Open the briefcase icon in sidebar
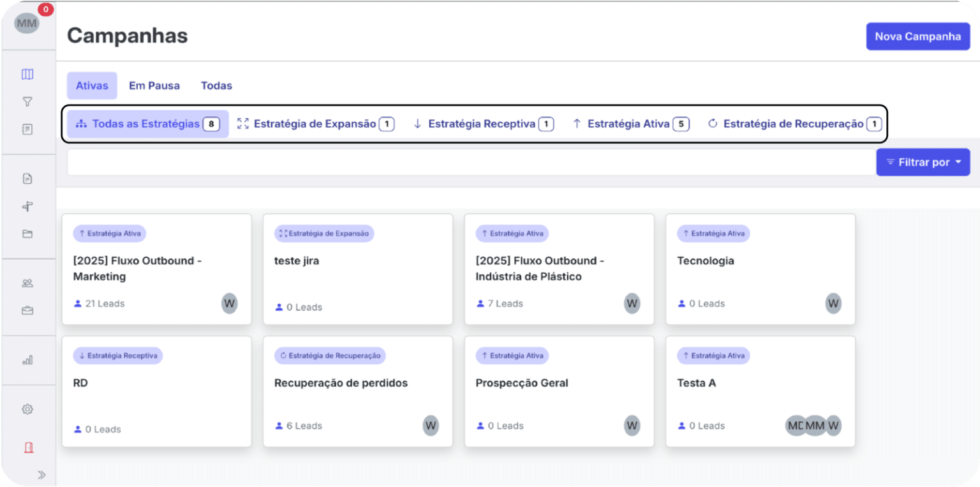The height and width of the screenshot is (487, 980). pos(27,311)
